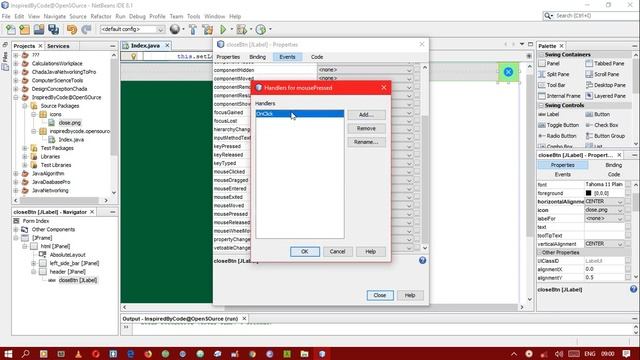Viewport: 640px width, 360px height.
Task: Click the Clean and Build icon
Action: [x=207, y=29]
